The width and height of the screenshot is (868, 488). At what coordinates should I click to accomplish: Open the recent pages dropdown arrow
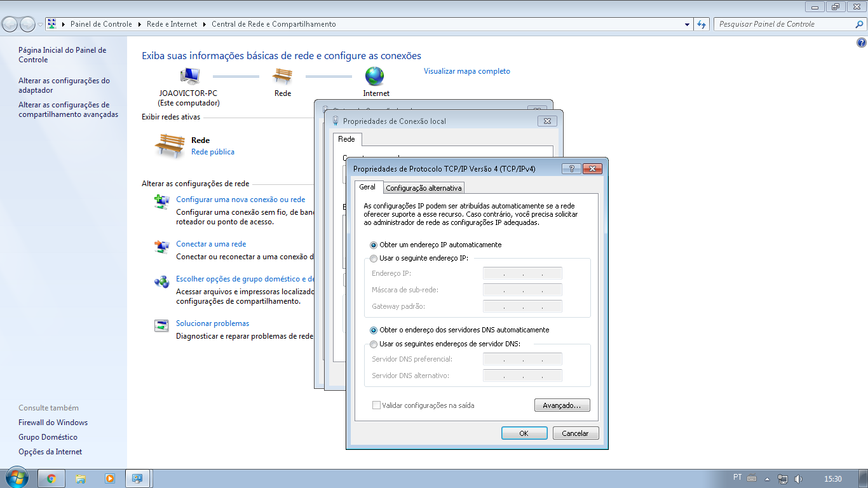click(40, 24)
